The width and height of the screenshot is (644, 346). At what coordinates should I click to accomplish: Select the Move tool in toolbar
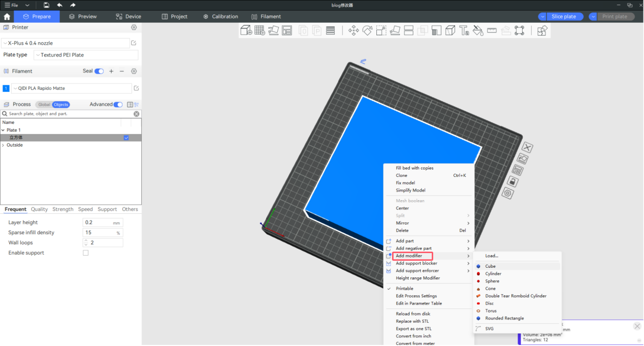click(x=353, y=30)
